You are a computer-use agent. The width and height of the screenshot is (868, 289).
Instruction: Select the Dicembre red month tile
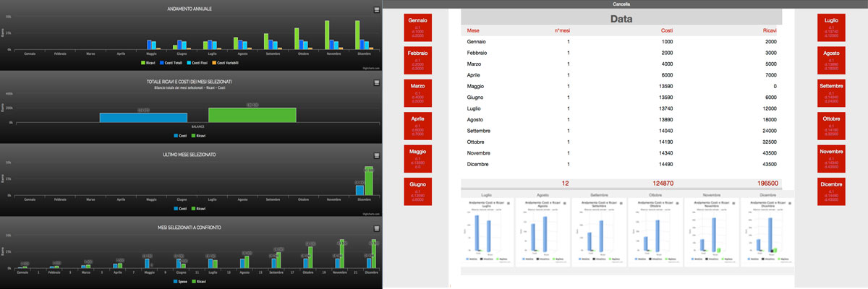tap(832, 191)
